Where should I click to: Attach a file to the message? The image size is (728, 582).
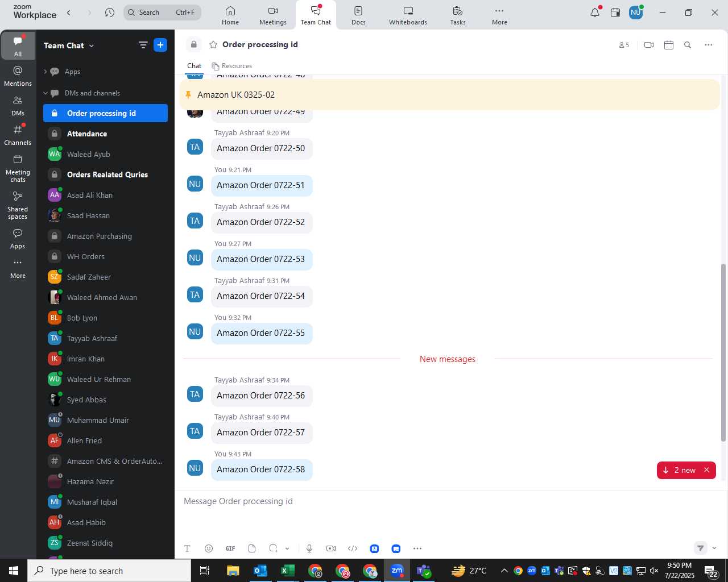point(252,548)
